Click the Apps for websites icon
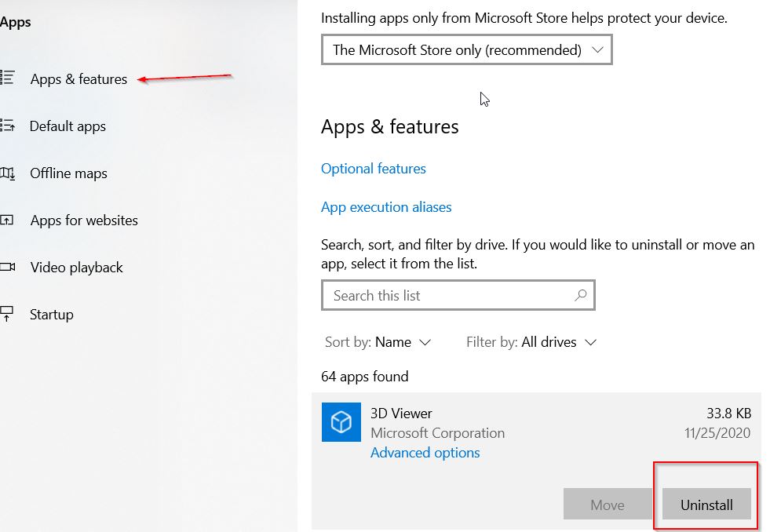The width and height of the screenshot is (770, 532). pos(7,220)
